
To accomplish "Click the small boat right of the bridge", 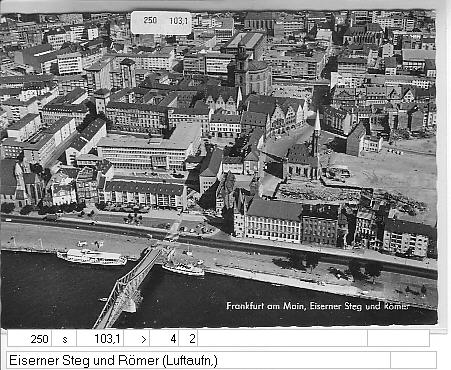I will pyautogui.click(x=183, y=269).
